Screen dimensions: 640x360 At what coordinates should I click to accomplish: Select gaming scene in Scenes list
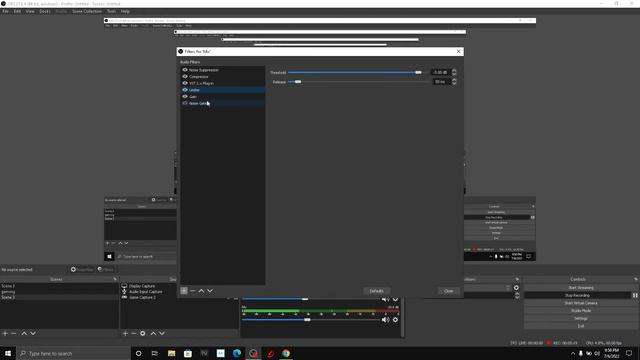point(59,292)
